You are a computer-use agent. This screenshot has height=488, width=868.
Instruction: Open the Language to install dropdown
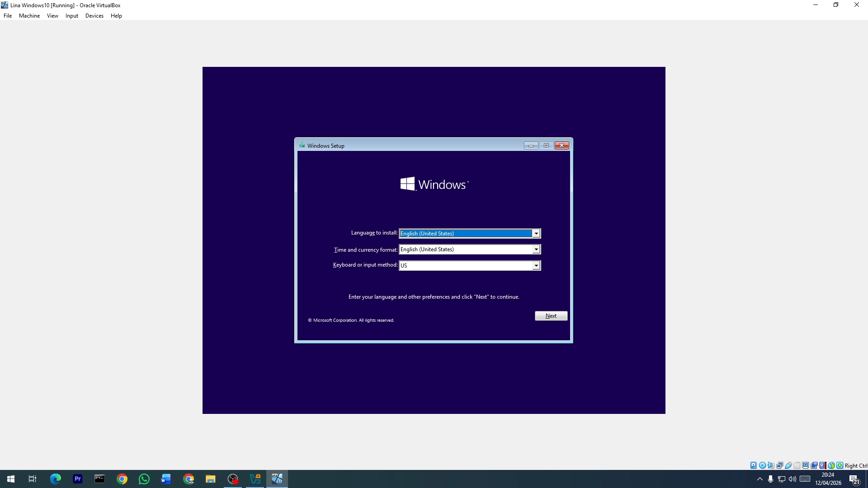[x=536, y=233]
